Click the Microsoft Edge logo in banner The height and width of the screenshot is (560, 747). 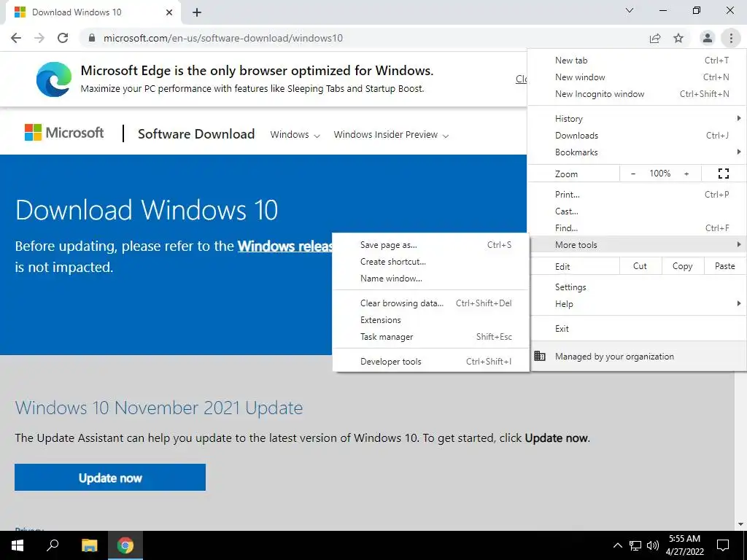(x=54, y=79)
